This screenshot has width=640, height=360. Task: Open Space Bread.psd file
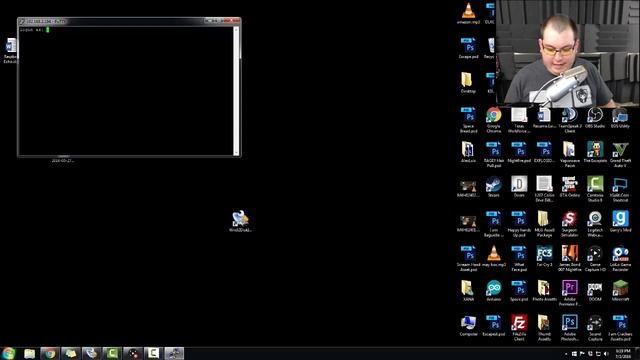(468, 120)
